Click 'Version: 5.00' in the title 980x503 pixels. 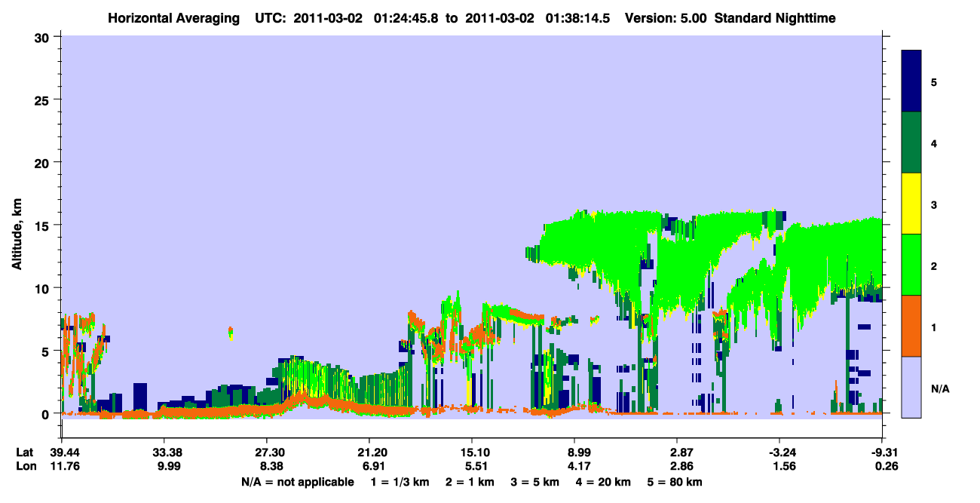click(665, 17)
